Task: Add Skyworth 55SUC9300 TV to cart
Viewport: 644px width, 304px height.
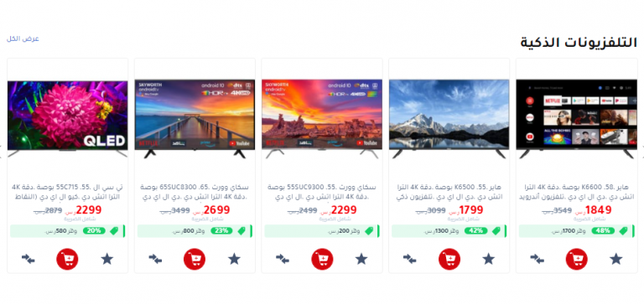Action: (322, 260)
